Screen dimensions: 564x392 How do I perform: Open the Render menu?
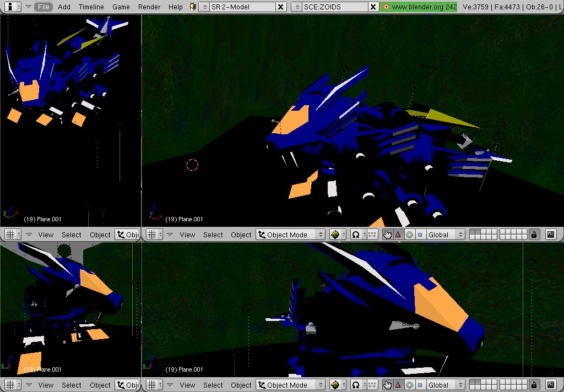[149, 7]
